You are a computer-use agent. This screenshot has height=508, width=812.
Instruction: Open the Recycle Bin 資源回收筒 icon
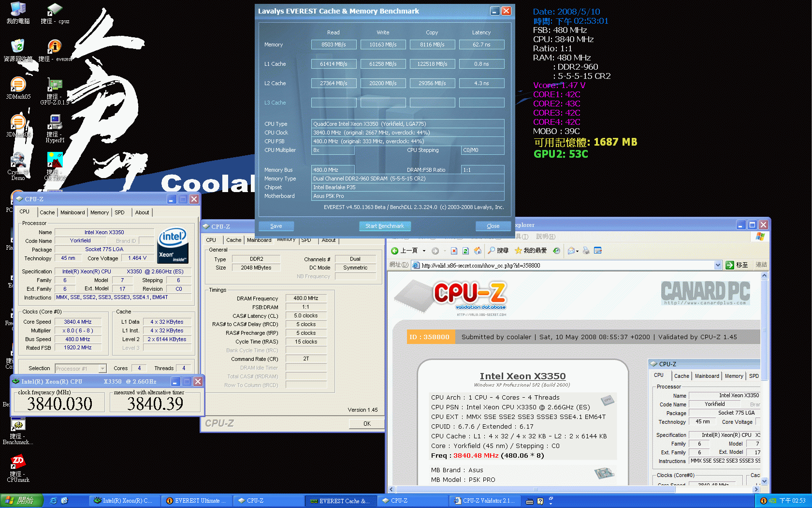(x=18, y=51)
